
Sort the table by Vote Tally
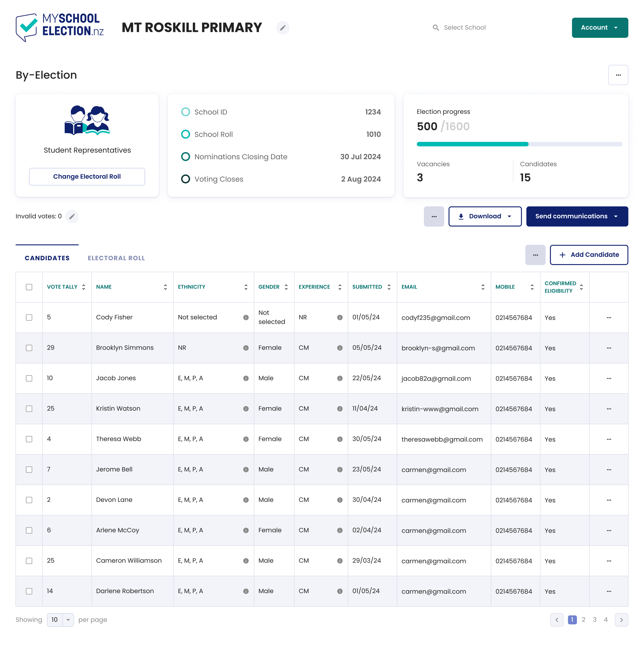coord(84,287)
